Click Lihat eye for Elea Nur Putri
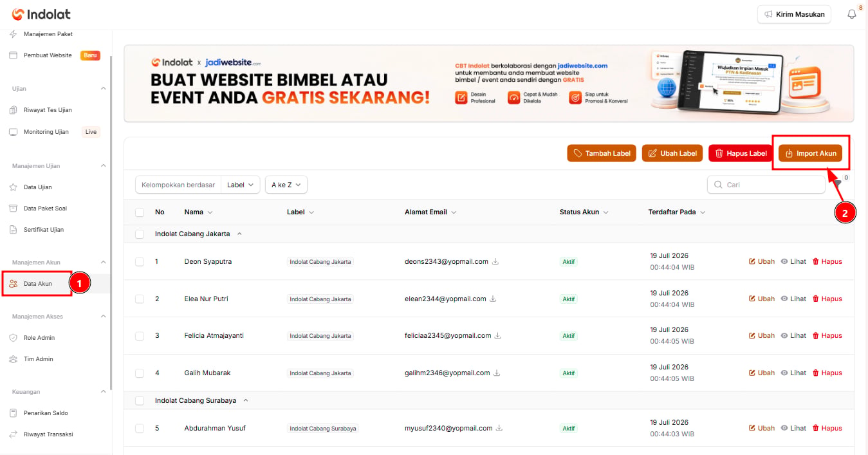The width and height of the screenshot is (868, 455). [x=793, y=299]
